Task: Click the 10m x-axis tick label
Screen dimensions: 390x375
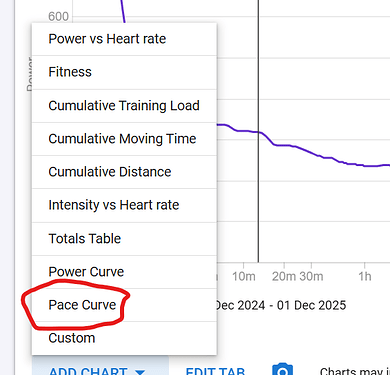Action: coord(244,276)
